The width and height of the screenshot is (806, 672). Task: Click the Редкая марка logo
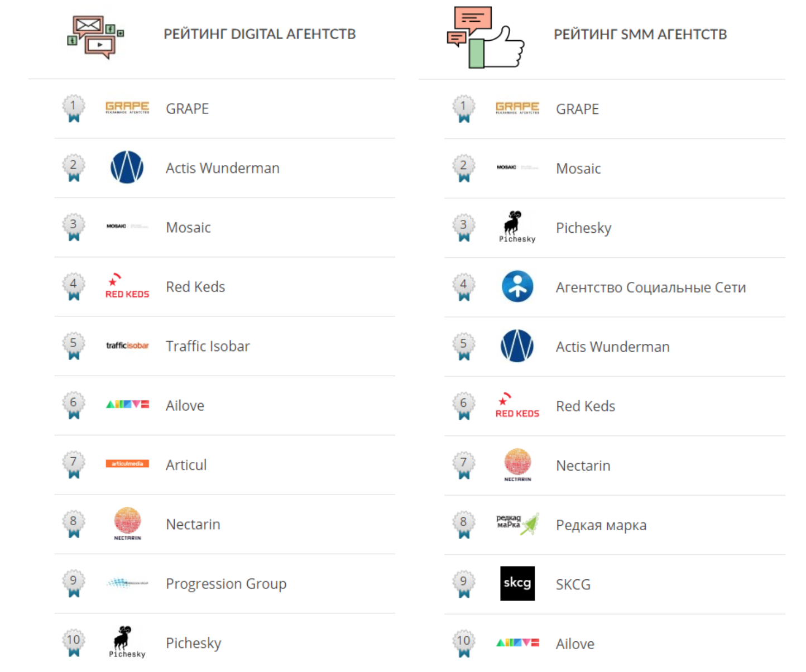coord(517,524)
